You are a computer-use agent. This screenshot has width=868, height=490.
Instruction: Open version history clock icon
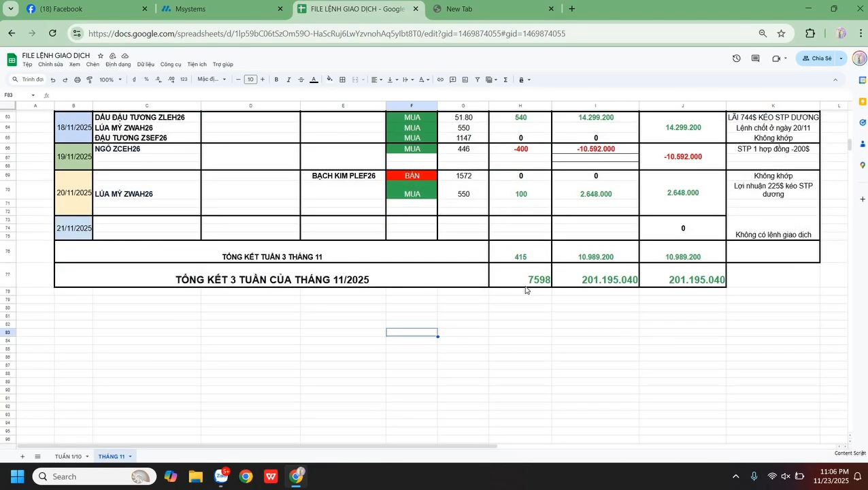[736, 59]
